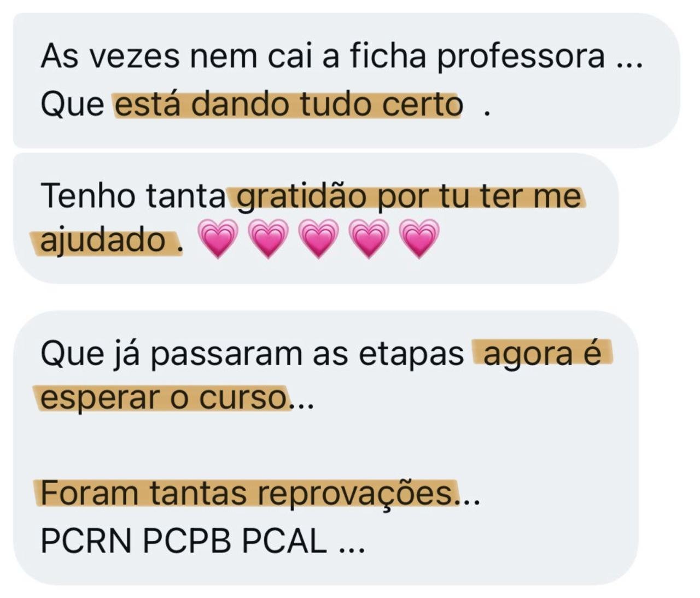Click the second pink heart emoji
This screenshot has width=700, height=598.
pyautogui.click(x=268, y=239)
